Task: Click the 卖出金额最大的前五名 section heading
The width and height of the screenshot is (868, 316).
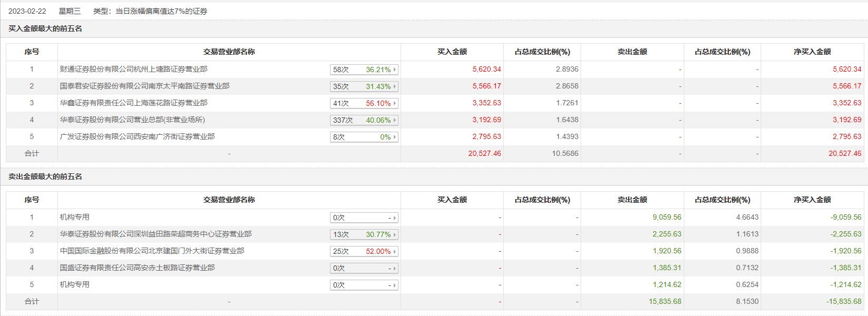Action: 45,176
